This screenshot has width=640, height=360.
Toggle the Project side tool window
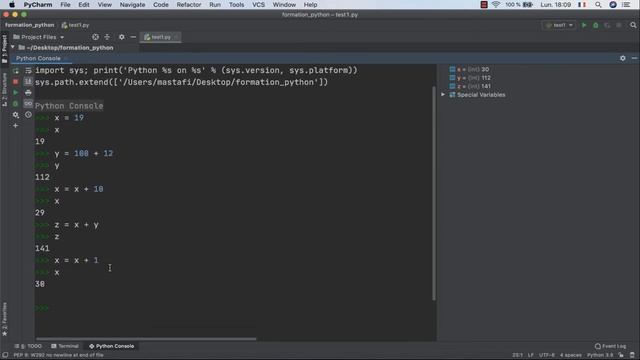click(4, 49)
